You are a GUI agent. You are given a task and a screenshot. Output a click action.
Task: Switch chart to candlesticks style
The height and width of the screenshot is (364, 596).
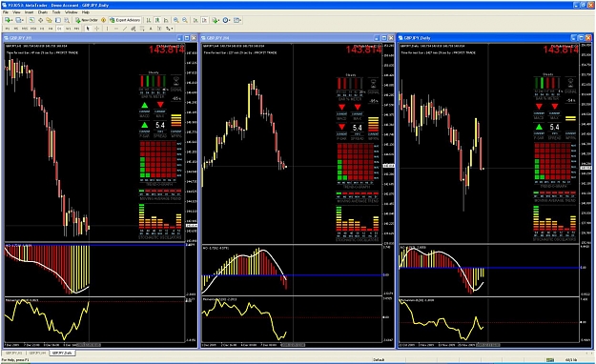(x=157, y=20)
